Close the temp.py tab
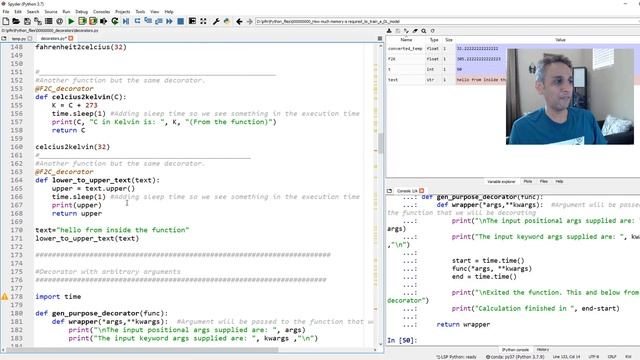This screenshot has height=360, width=640. click(30, 38)
